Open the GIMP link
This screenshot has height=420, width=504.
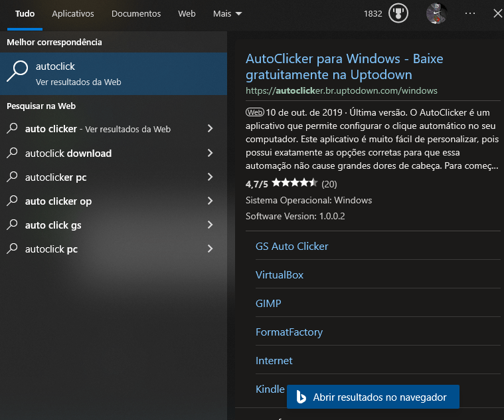[x=268, y=304]
